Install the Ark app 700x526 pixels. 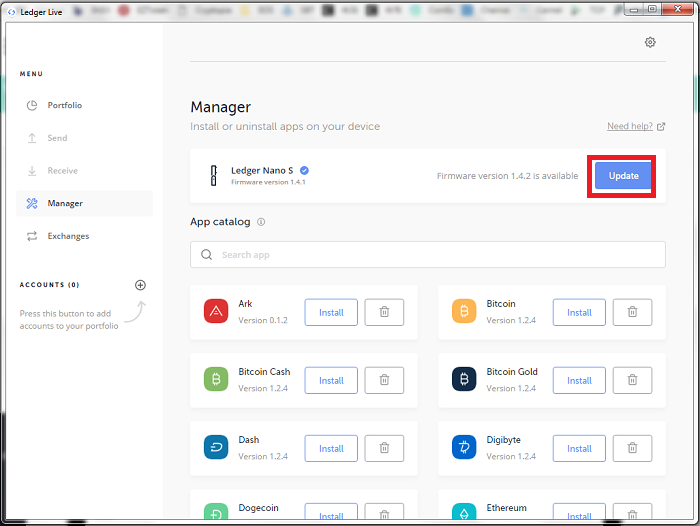click(331, 312)
